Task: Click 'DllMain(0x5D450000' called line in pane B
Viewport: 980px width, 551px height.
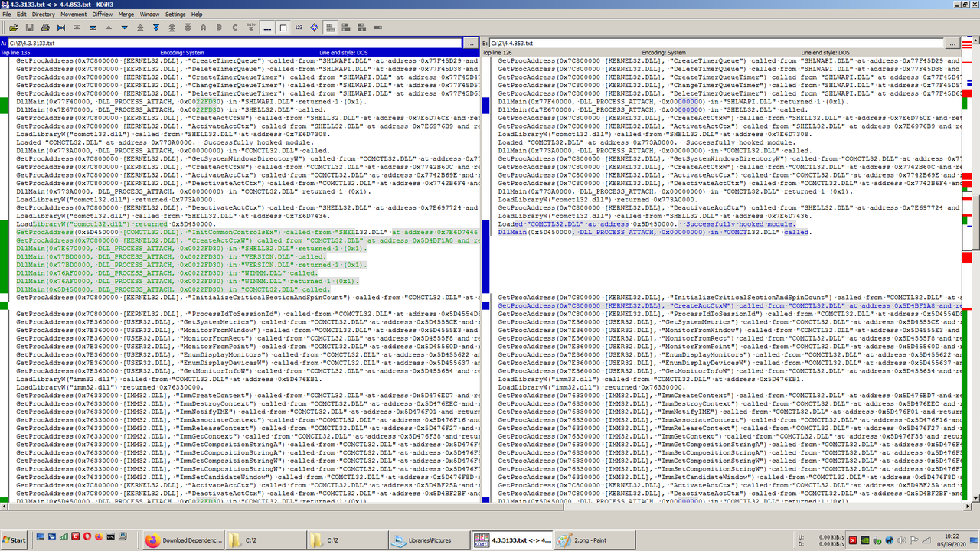Action: click(x=654, y=232)
